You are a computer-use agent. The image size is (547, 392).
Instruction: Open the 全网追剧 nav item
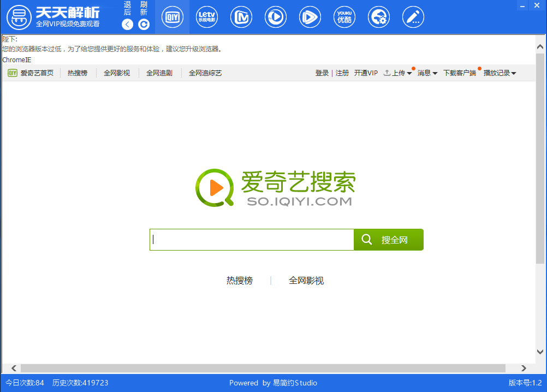(x=159, y=73)
